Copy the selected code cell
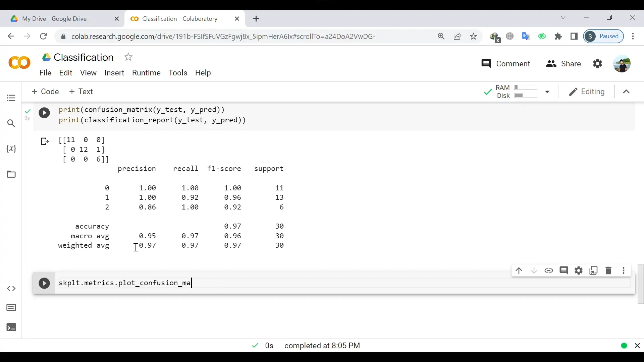 click(x=594, y=270)
